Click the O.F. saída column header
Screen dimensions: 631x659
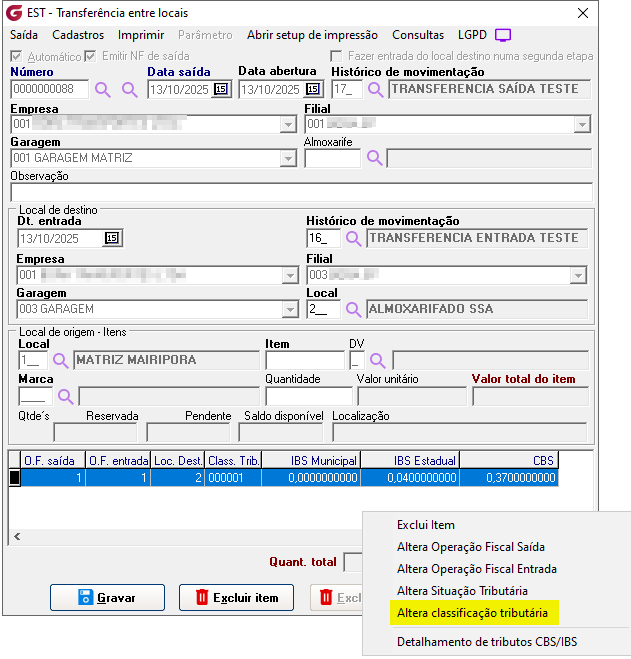(x=53, y=461)
